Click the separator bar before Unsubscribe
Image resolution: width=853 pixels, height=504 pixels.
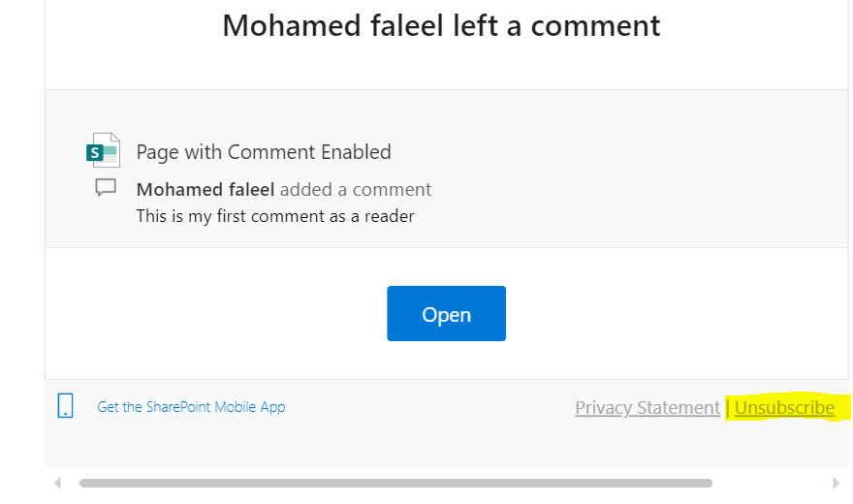click(728, 408)
